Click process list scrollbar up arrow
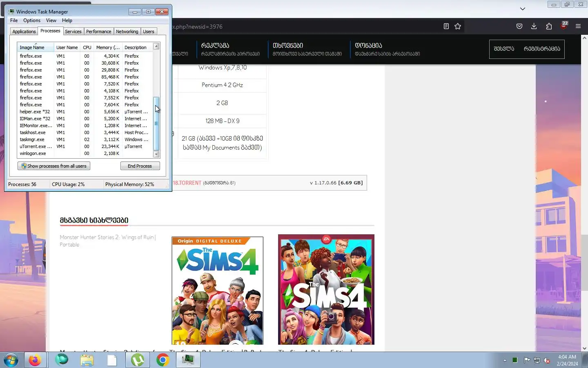The height and width of the screenshot is (368, 588). point(156,46)
